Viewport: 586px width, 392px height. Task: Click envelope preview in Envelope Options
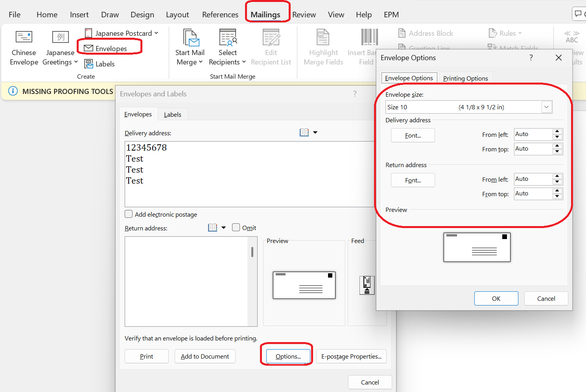[477, 247]
